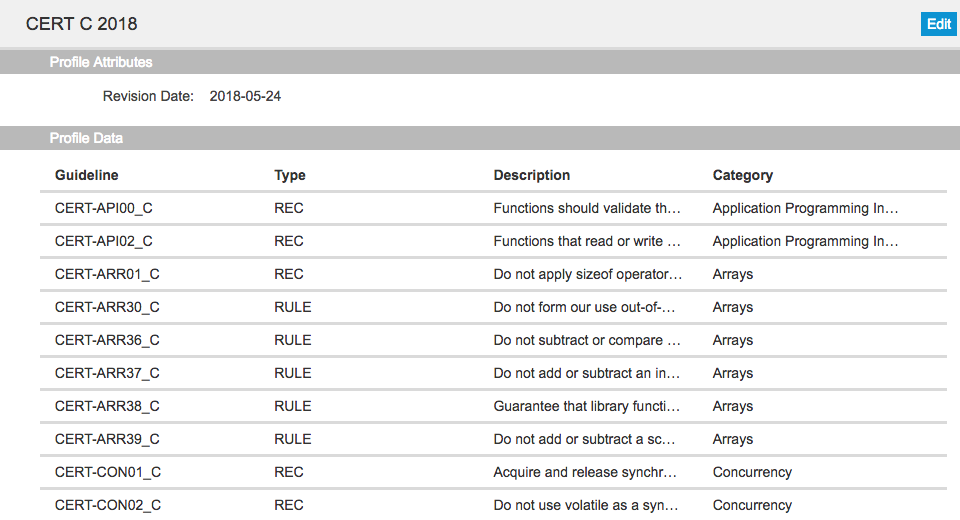Click the Description column header
960x520 pixels.
[531, 175]
